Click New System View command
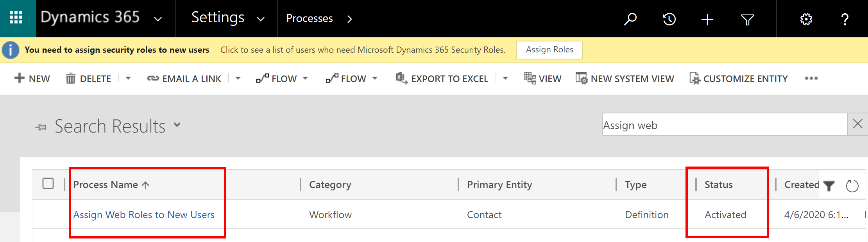 point(625,79)
